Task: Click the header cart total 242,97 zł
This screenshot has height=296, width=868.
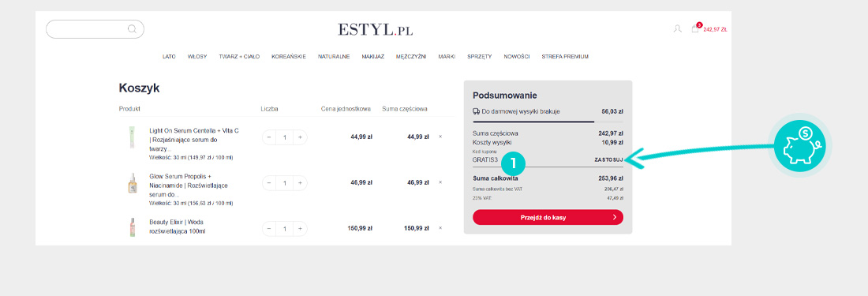Action: coord(715,30)
